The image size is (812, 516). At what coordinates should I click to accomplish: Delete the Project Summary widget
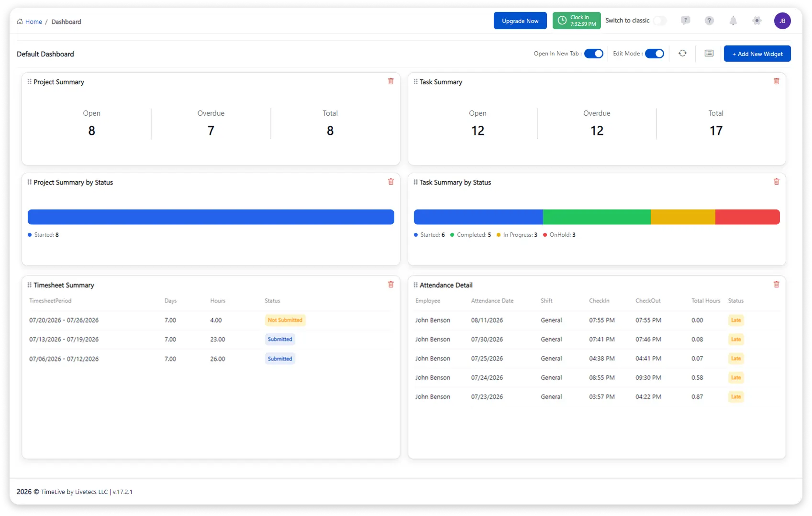pyautogui.click(x=390, y=81)
